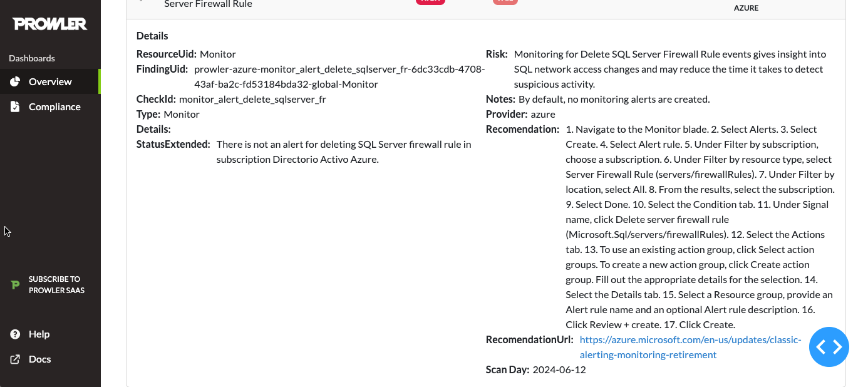Click the Prowler logo
This screenshot has width=868, height=387.
50,24
